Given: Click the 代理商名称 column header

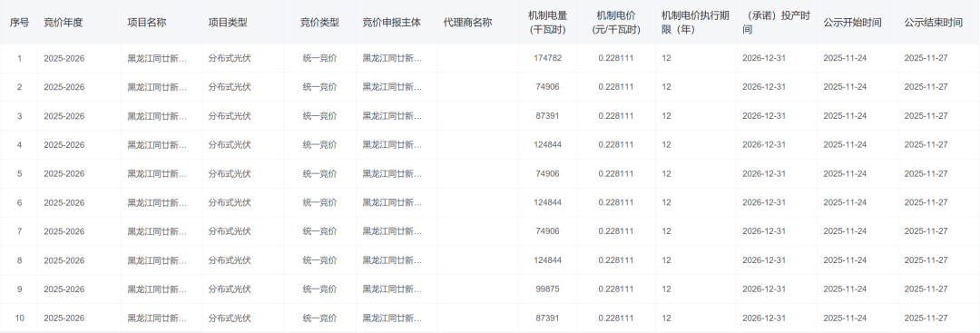Looking at the screenshot, I should pyautogui.click(x=467, y=23).
